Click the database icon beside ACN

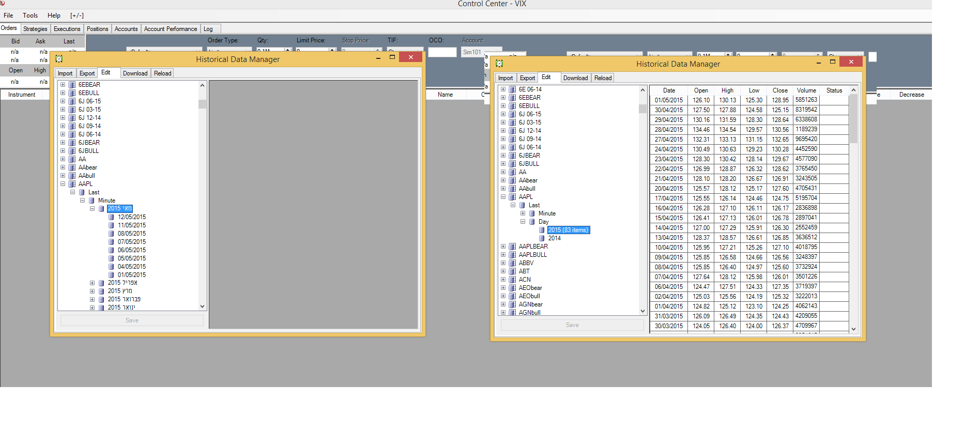coord(512,280)
